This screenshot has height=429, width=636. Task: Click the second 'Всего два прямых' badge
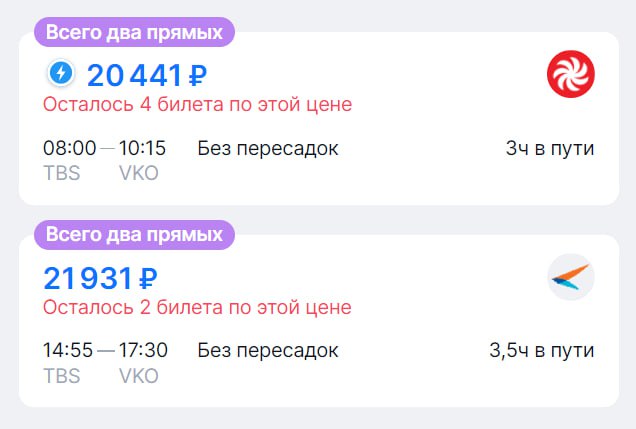coord(134,236)
